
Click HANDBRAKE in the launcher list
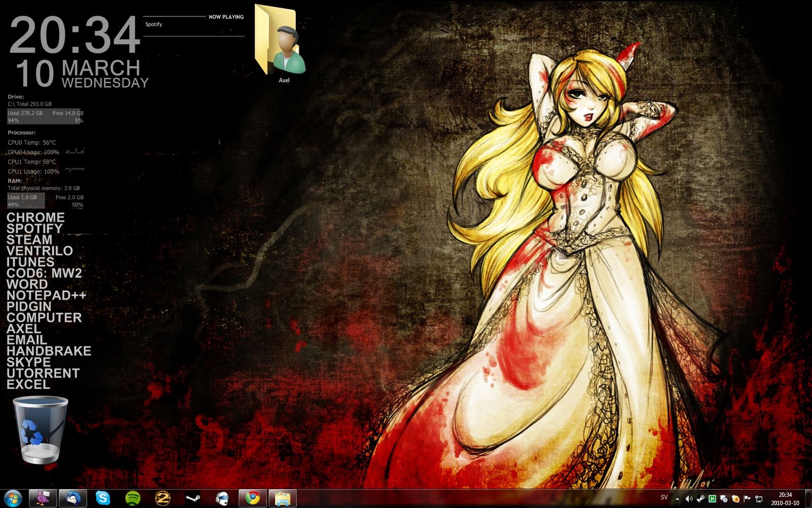point(49,351)
